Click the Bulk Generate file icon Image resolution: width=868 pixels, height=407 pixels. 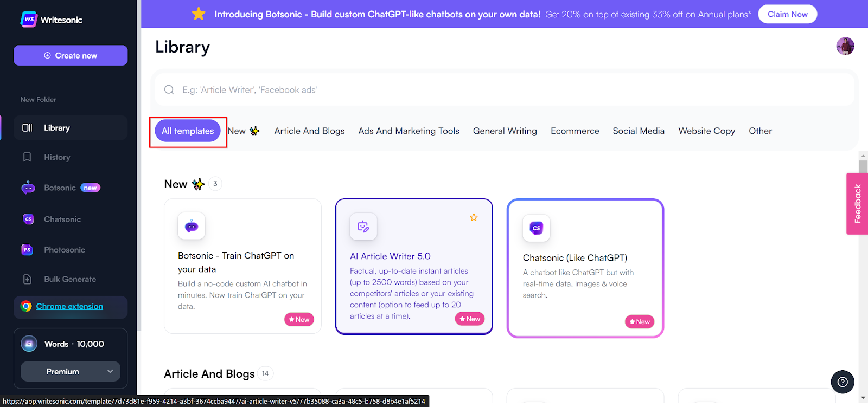(x=27, y=279)
